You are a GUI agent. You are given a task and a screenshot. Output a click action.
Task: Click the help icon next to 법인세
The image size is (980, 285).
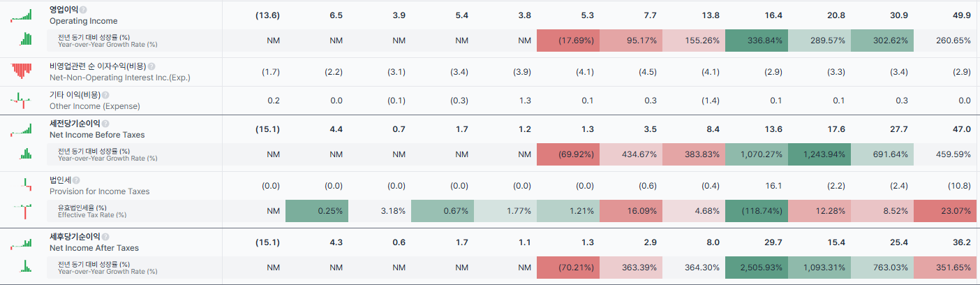click(x=76, y=180)
